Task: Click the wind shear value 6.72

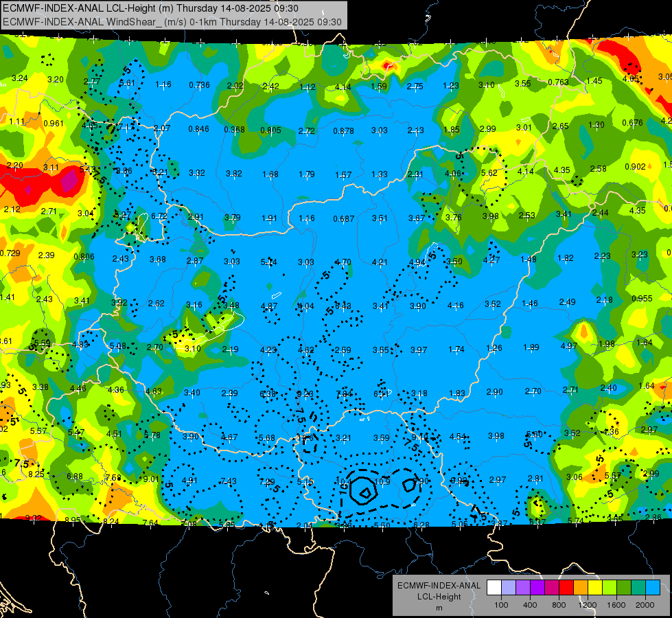Action: (x=159, y=216)
